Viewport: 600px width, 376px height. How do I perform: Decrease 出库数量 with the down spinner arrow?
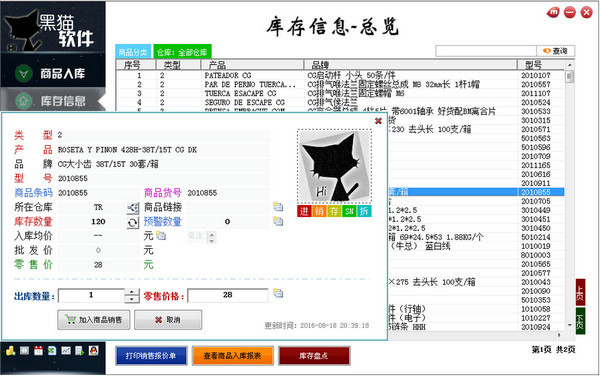click(x=132, y=299)
